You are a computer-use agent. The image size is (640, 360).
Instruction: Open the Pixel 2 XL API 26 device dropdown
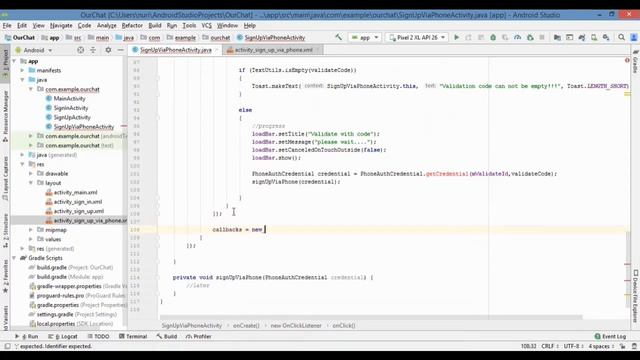417,37
